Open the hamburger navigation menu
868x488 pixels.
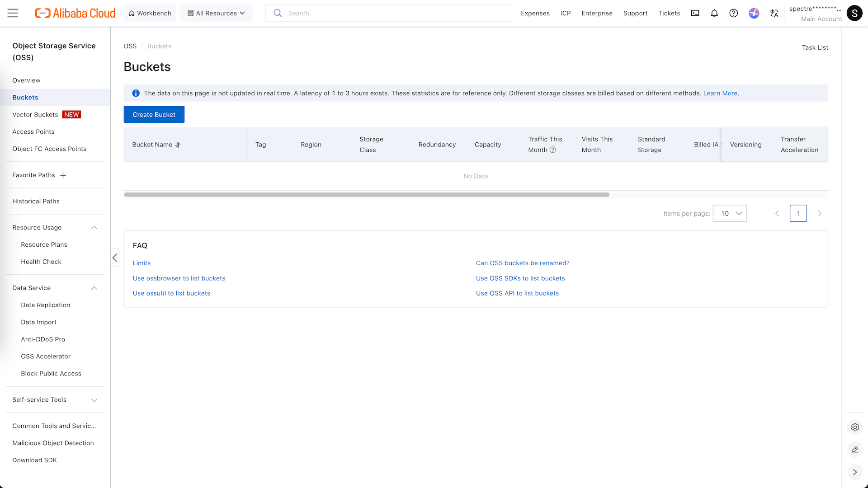pos(13,13)
